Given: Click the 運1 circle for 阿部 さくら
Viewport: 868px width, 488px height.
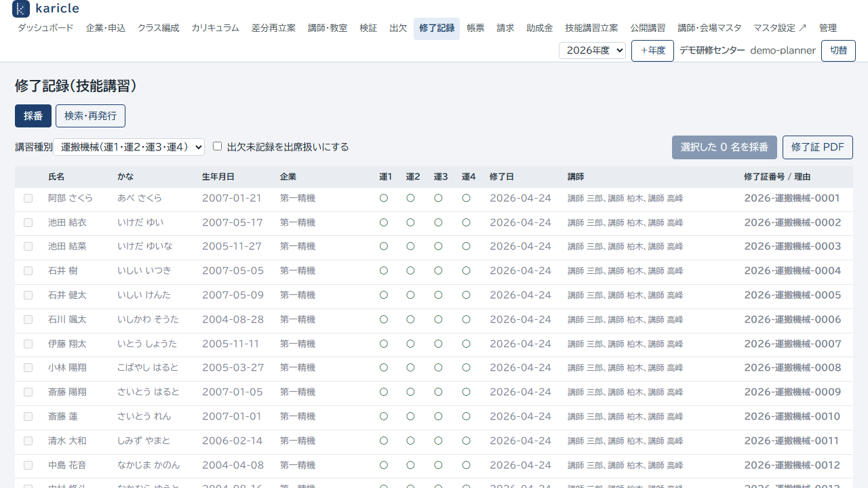Looking at the screenshot, I should pos(384,199).
